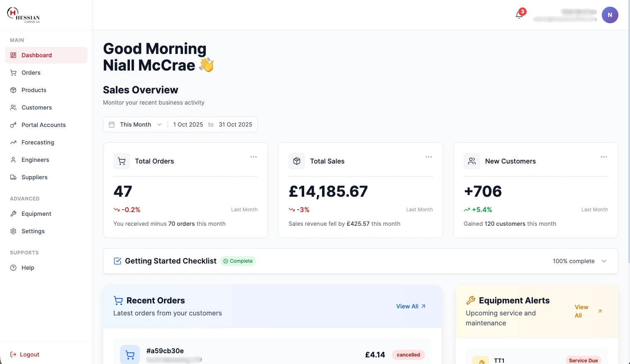Viewport: 630px width, 364px height.
Task: Open Portal Accounts from the sidebar
Action: coord(43,125)
